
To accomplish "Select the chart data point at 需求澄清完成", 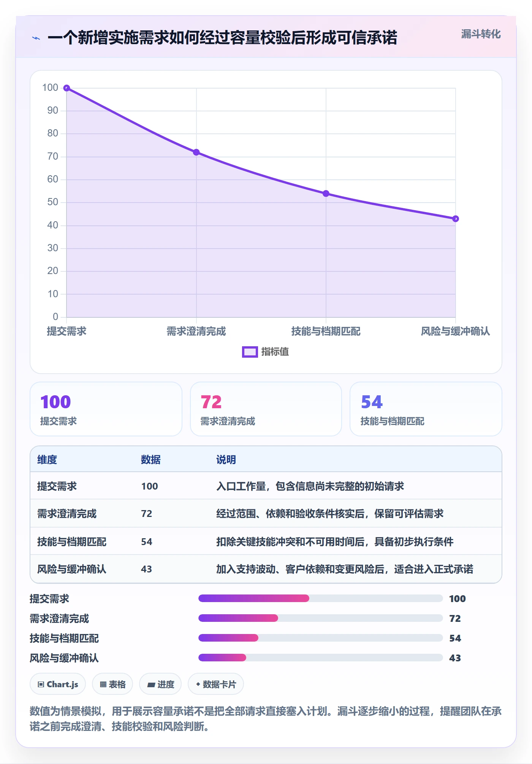I will tap(196, 152).
